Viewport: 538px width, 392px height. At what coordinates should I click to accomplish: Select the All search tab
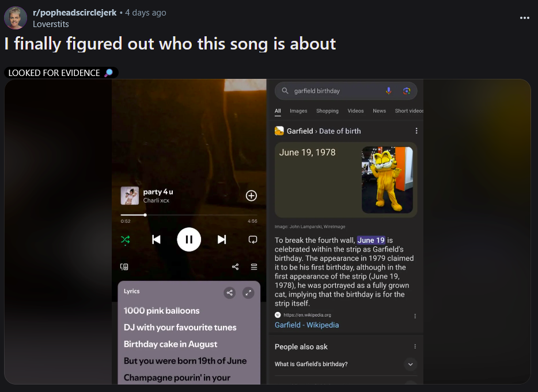pyautogui.click(x=278, y=111)
